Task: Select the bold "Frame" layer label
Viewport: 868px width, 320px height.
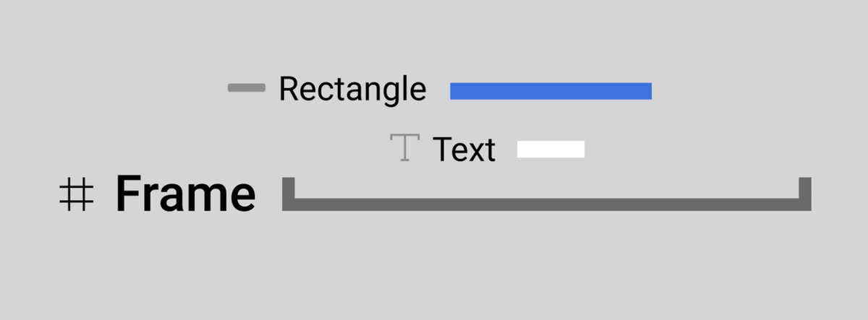Action: click(185, 194)
